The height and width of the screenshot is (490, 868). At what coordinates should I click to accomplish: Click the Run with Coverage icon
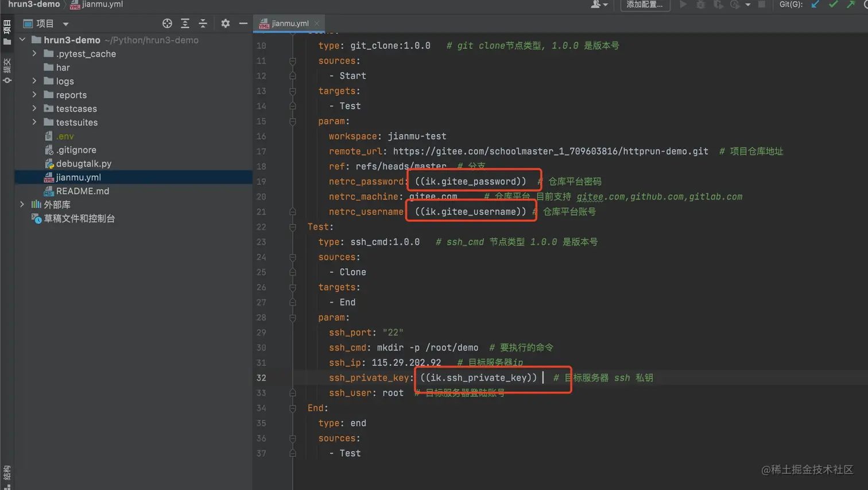718,5
